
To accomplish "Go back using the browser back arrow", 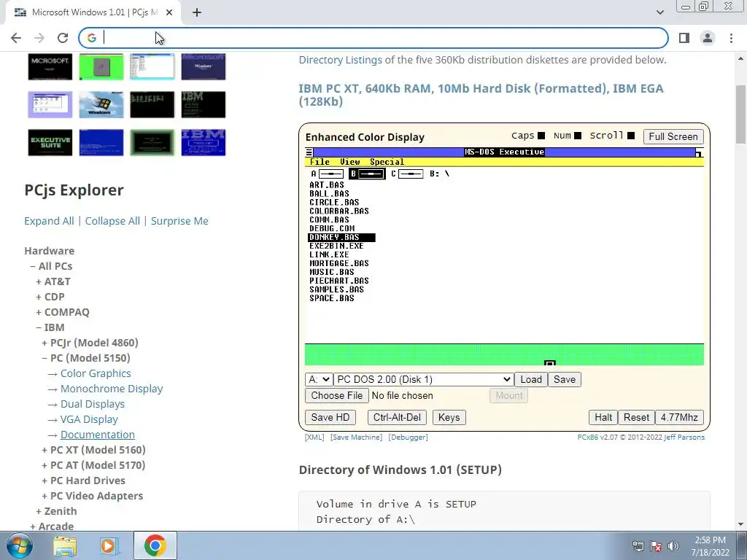I will coord(16,38).
